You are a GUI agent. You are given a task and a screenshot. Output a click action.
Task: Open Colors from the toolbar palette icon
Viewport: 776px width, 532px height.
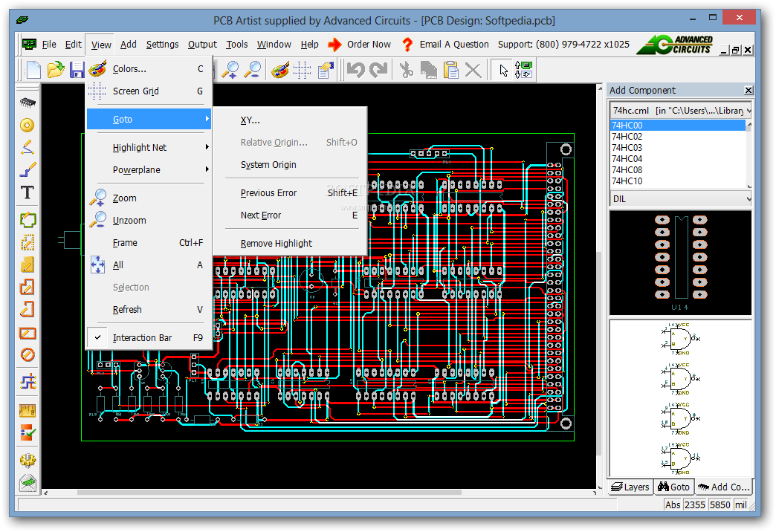coord(280,70)
